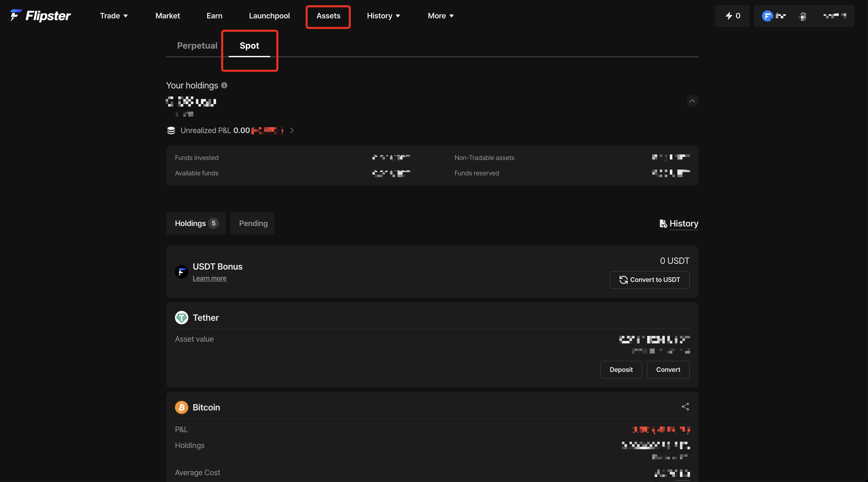Click the info icon beside Your holdings
The height and width of the screenshot is (482, 868).
click(x=224, y=86)
